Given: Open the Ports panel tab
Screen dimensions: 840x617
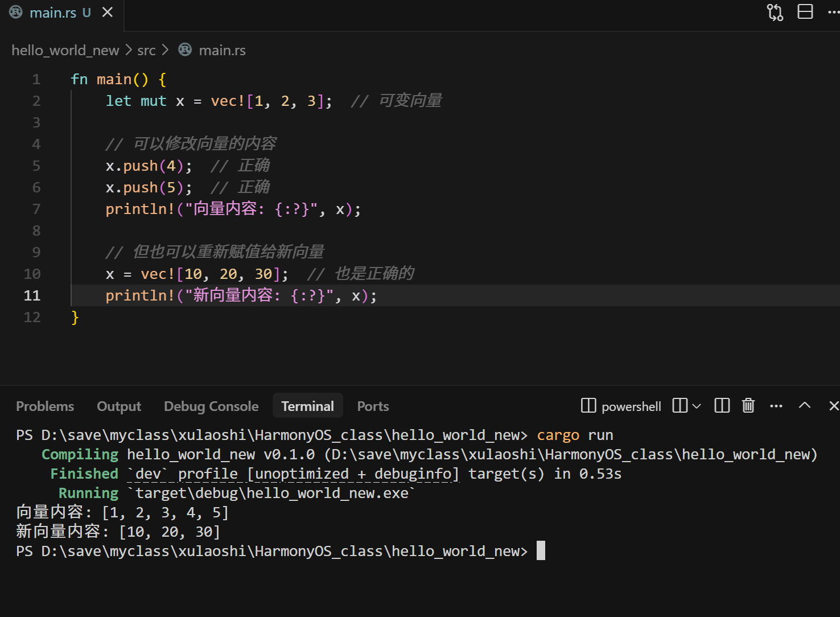Looking at the screenshot, I should pos(373,406).
